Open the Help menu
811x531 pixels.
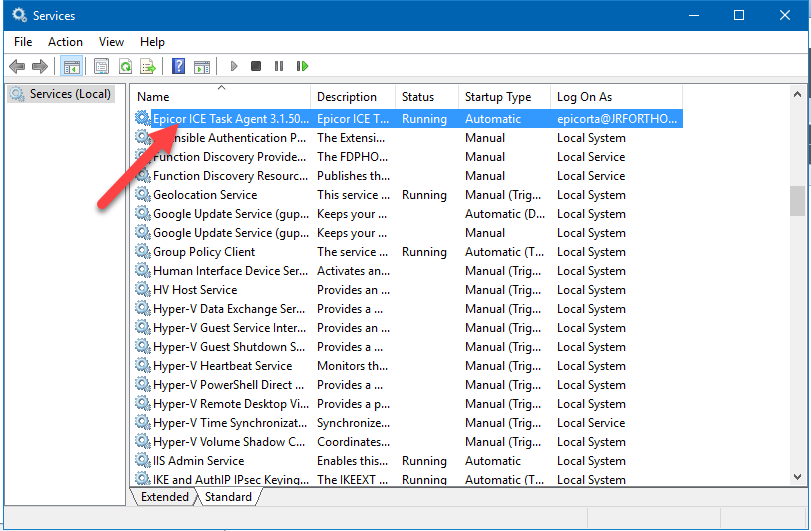click(x=152, y=42)
